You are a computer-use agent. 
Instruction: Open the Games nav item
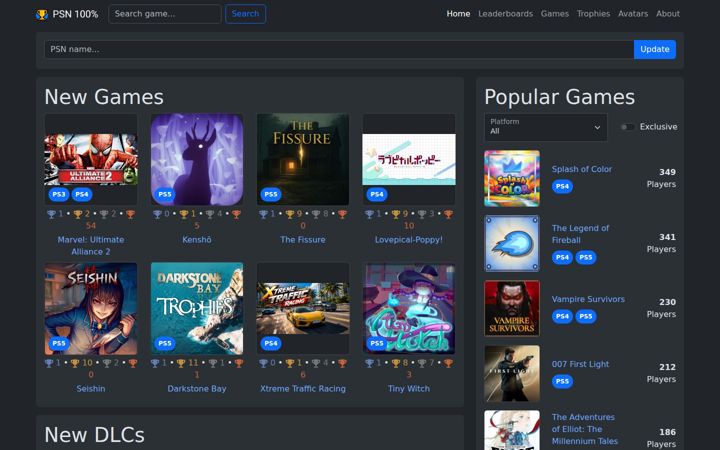point(555,14)
